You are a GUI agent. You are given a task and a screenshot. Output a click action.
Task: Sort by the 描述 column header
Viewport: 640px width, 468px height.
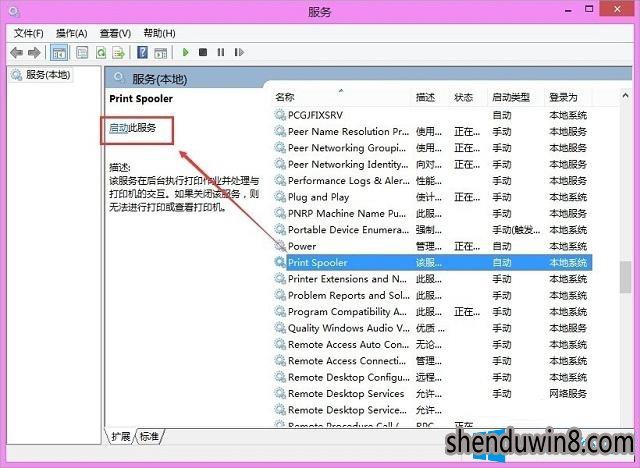pyautogui.click(x=431, y=97)
